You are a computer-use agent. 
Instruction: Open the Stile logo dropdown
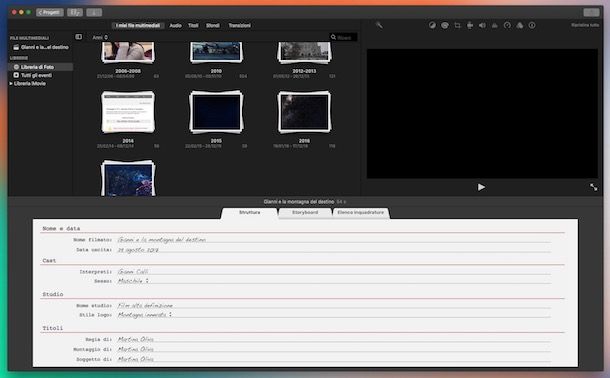(x=145, y=315)
